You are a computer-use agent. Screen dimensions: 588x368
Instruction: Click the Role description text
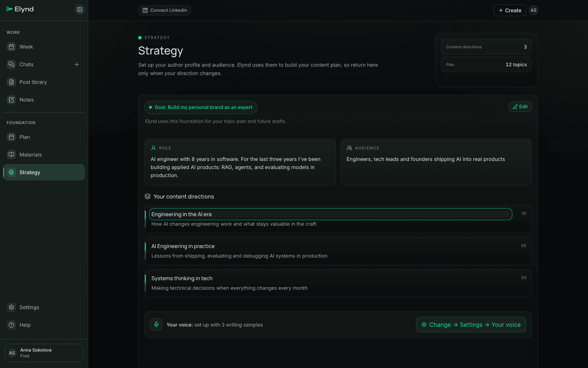point(236,167)
